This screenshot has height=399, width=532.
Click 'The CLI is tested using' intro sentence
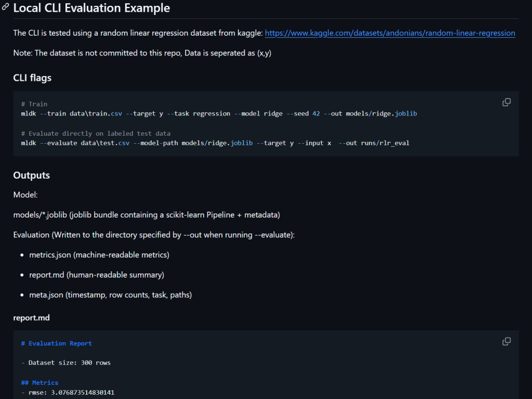[138, 33]
